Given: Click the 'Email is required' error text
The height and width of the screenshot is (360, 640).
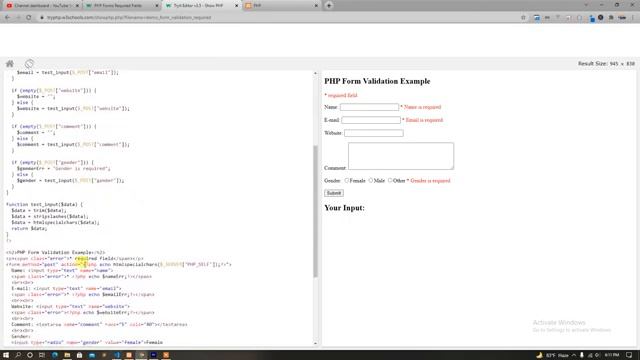Looking at the screenshot, I should (424, 120).
